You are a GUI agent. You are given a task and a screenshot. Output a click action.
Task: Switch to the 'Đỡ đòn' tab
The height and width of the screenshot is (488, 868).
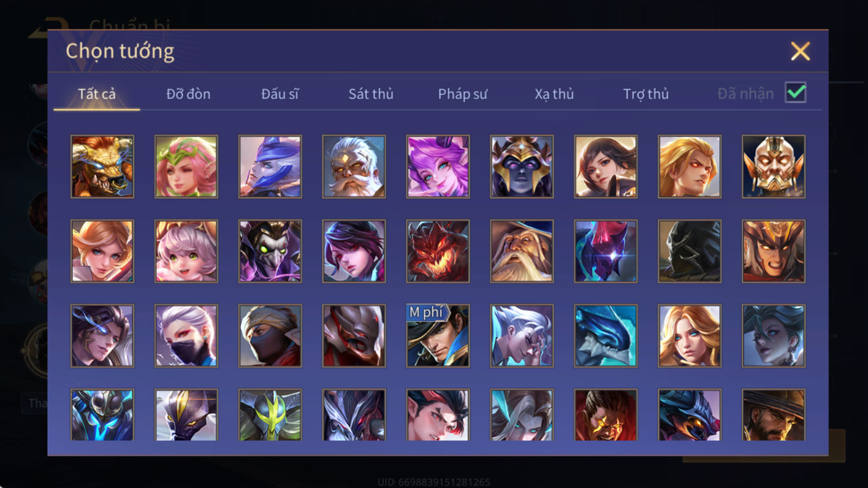tap(188, 94)
